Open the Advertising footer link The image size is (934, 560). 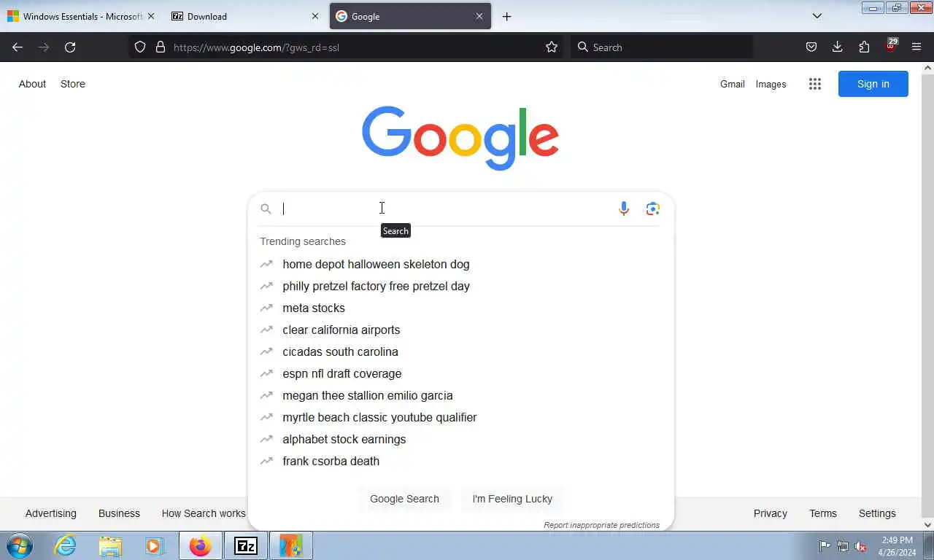tap(50, 513)
